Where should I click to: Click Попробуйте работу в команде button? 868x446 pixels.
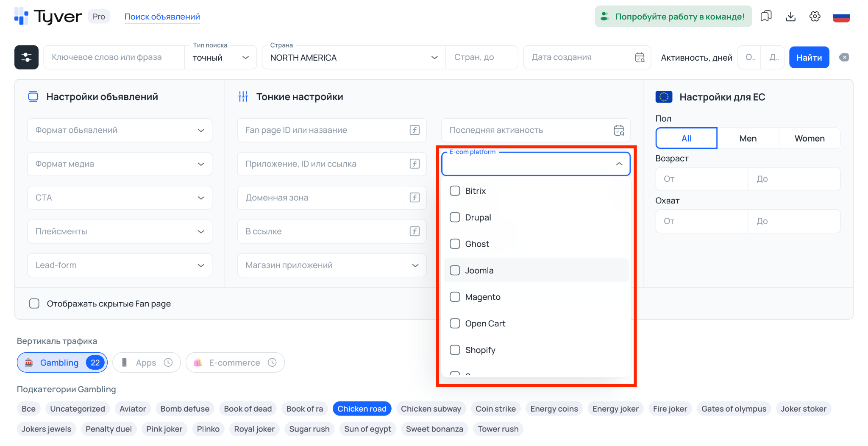[x=673, y=17]
